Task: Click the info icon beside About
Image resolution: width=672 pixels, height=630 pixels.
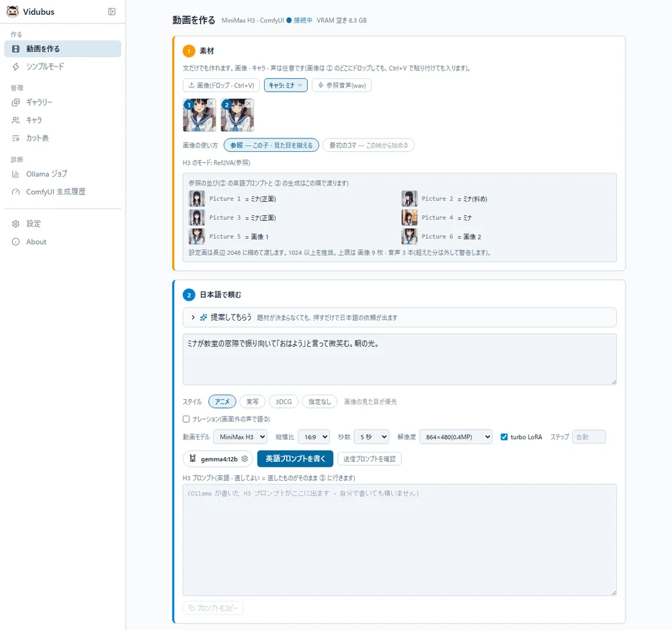Action: coord(16,242)
